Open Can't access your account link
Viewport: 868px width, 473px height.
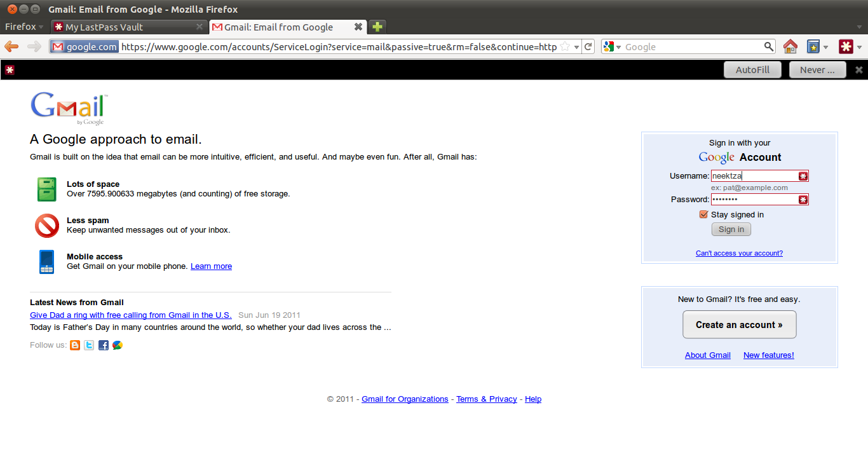[x=739, y=253]
